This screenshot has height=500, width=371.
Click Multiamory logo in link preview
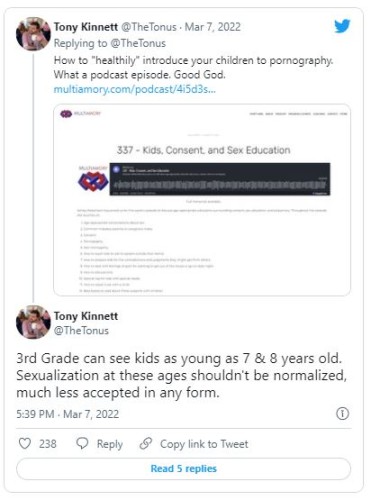click(x=80, y=114)
